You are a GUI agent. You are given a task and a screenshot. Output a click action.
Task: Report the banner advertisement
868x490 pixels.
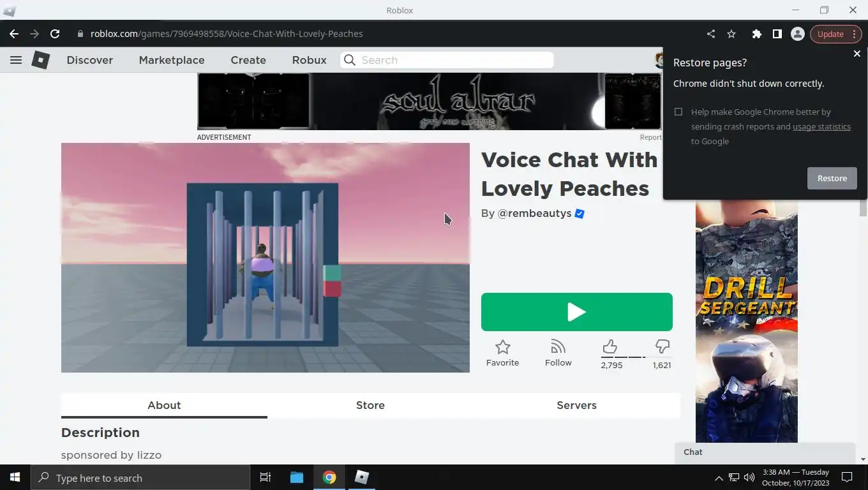(x=650, y=137)
